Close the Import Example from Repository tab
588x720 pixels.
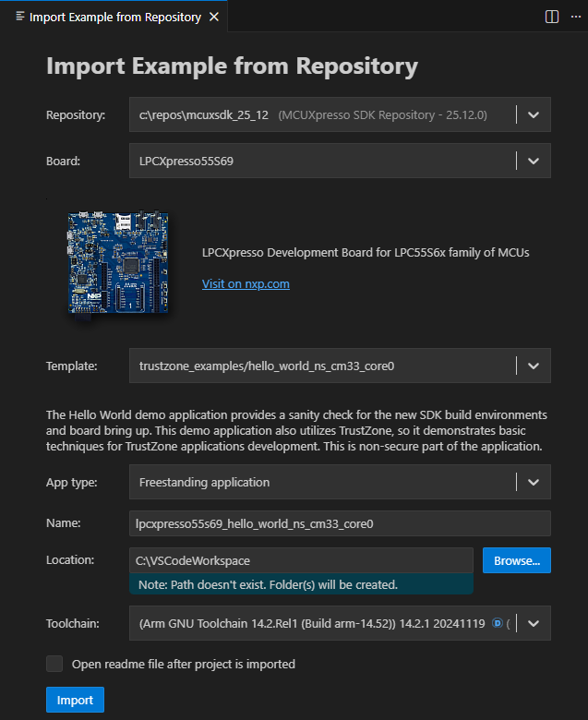(214, 17)
